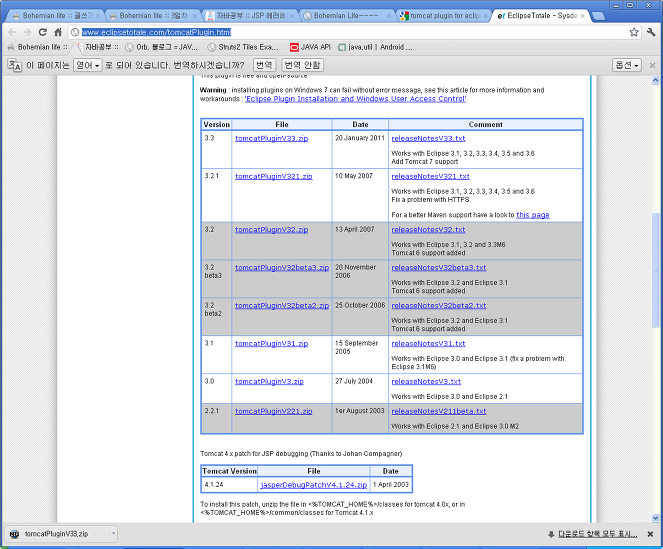Download tomcatPluginV32.zip
This screenshot has width=663, height=549.
pos(271,230)
